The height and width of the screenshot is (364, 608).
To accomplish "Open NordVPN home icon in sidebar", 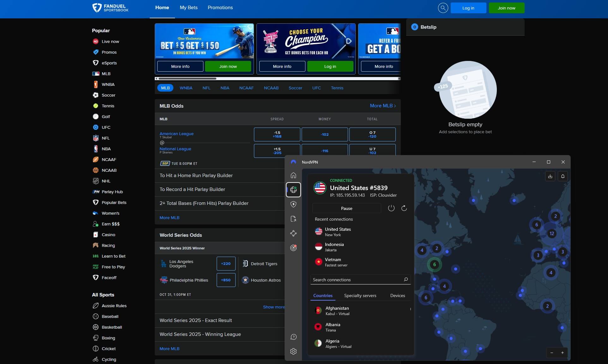I will point(293,175).
